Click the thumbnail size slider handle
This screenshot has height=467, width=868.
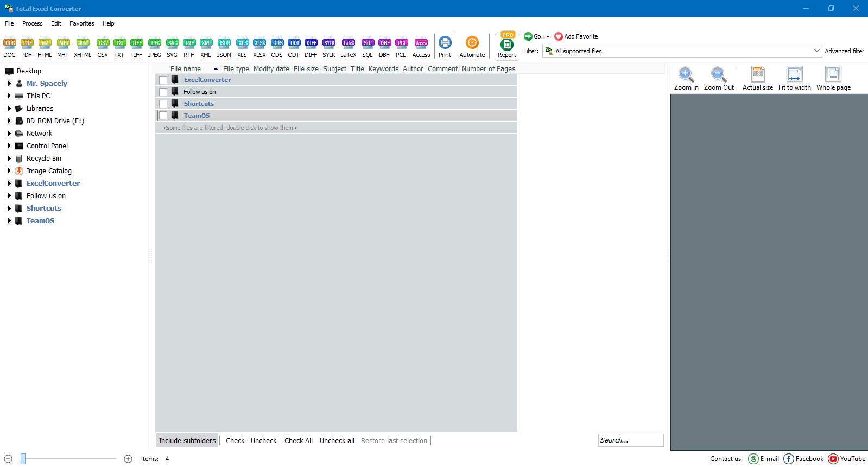coord(23,459)
